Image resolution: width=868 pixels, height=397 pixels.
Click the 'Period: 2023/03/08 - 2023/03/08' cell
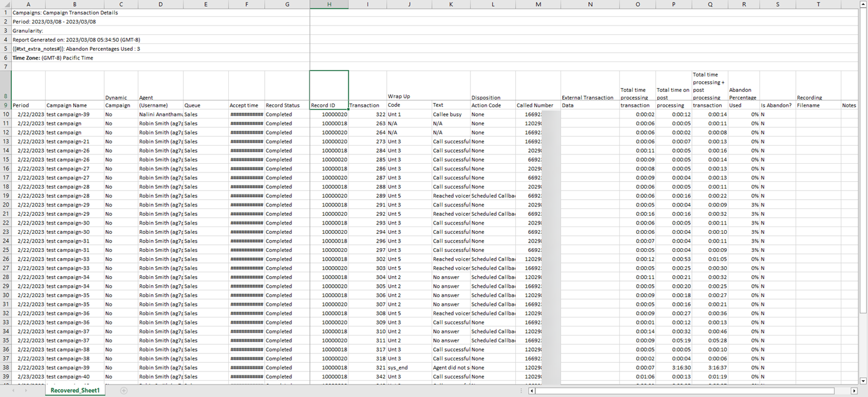pos(161,22)
